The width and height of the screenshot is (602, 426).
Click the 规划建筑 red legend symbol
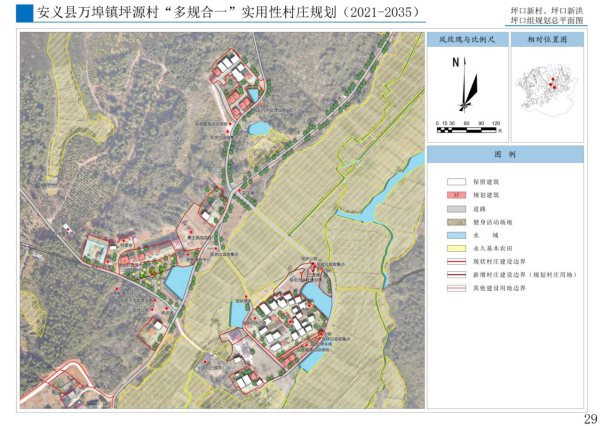tap(455, 196)
